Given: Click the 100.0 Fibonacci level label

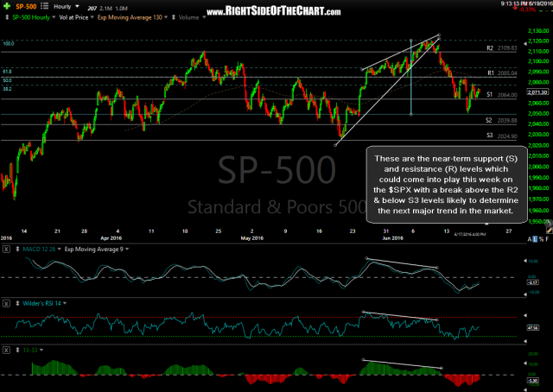Looking at the screenshot, I should (x=9, y=44).
